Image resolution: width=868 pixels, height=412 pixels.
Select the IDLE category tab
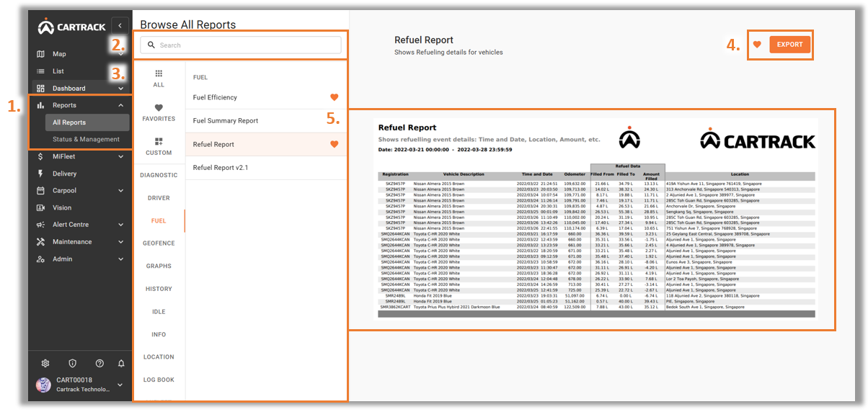159,312
